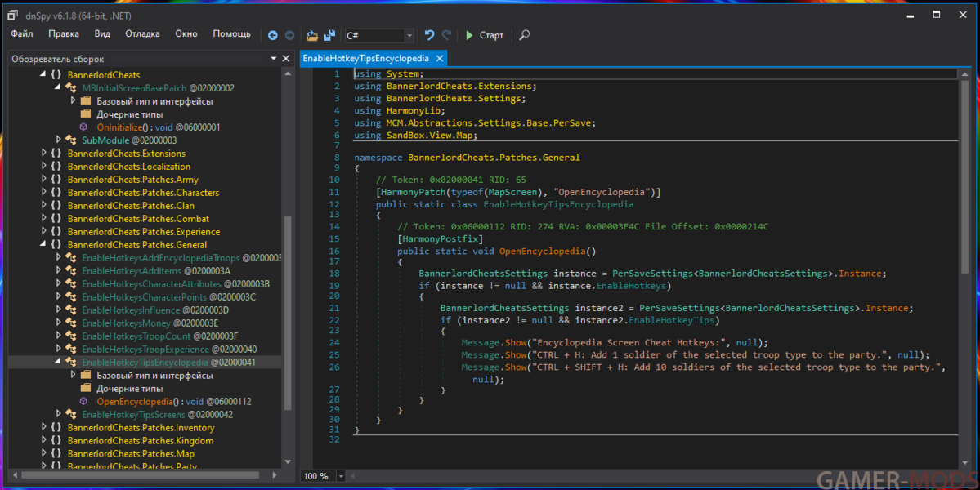Click the BannerlordCheats.Patches.Clan namespace braces icon
The width and height of the screenshot is (980, 490).
point(56,205)
